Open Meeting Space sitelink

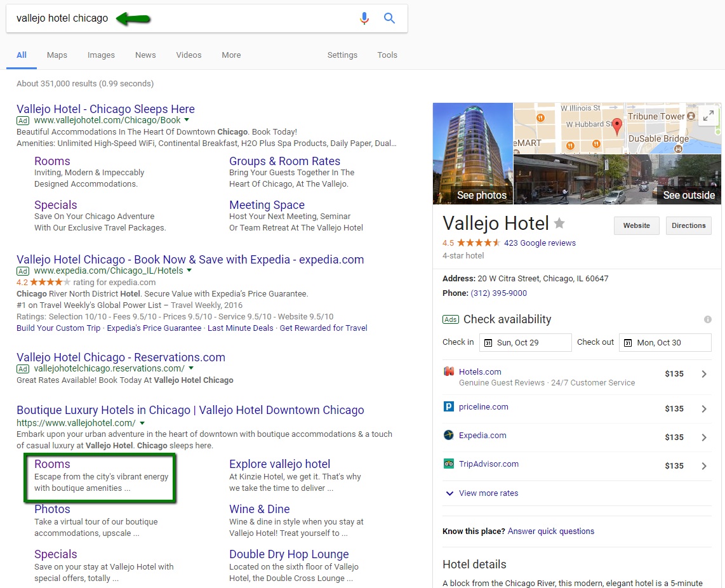click(267, 205)
